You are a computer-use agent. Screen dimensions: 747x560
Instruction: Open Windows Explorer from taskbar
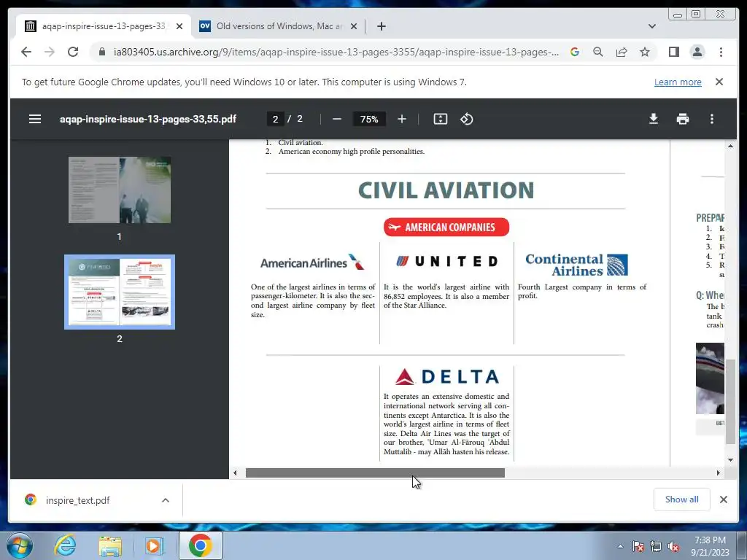coord(109,545)
